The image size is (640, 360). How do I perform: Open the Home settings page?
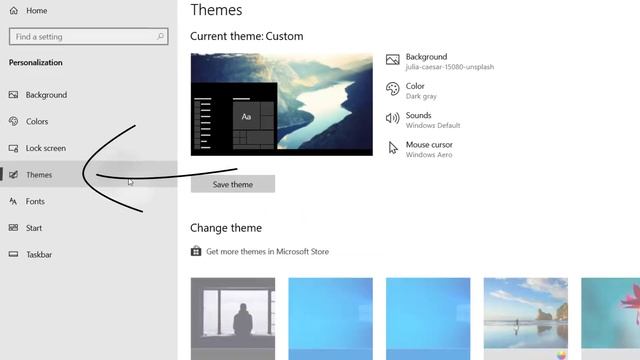tap(36, 11)
